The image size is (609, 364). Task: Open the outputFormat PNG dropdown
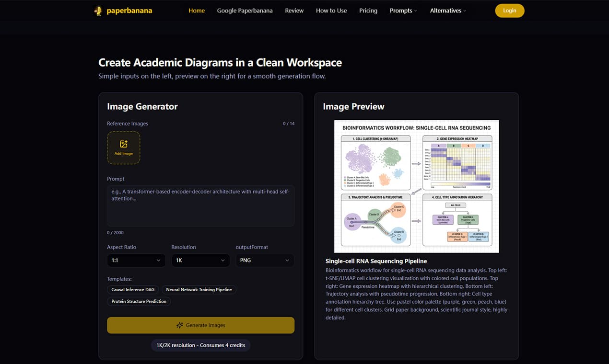[x=264, y=260]
